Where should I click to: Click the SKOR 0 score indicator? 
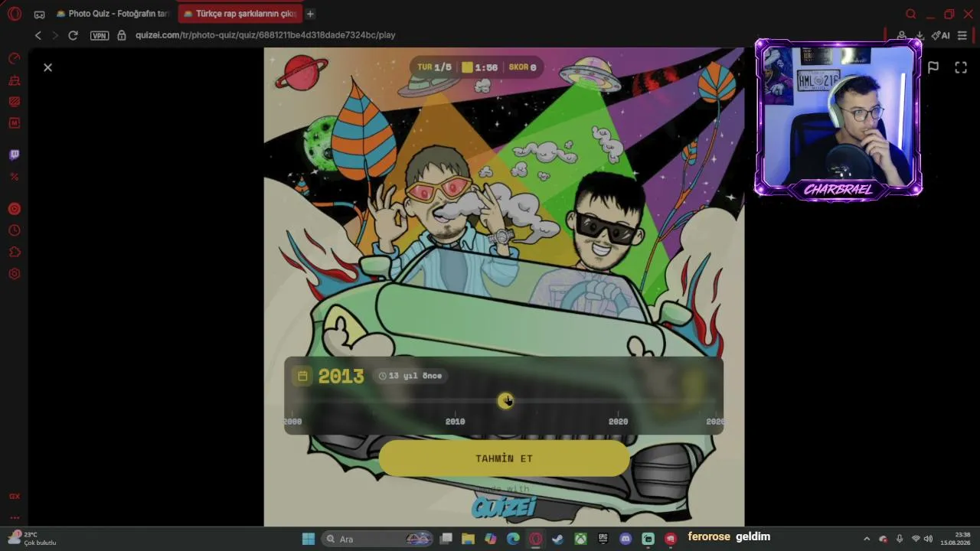522,67
